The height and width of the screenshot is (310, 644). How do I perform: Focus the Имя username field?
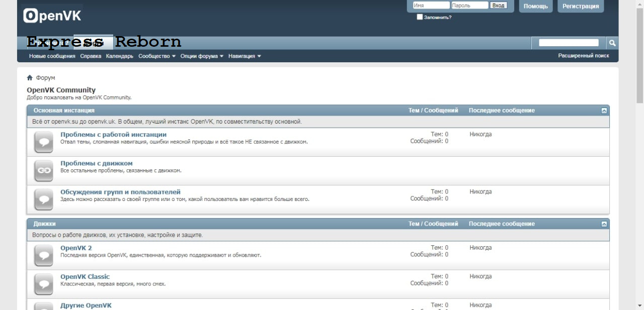click(x=431, y=6)
